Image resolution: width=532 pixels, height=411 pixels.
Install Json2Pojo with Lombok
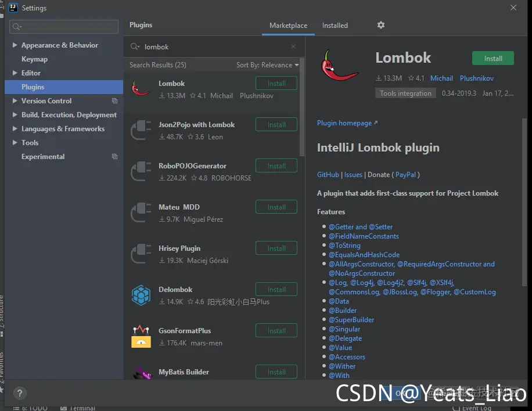276,124
